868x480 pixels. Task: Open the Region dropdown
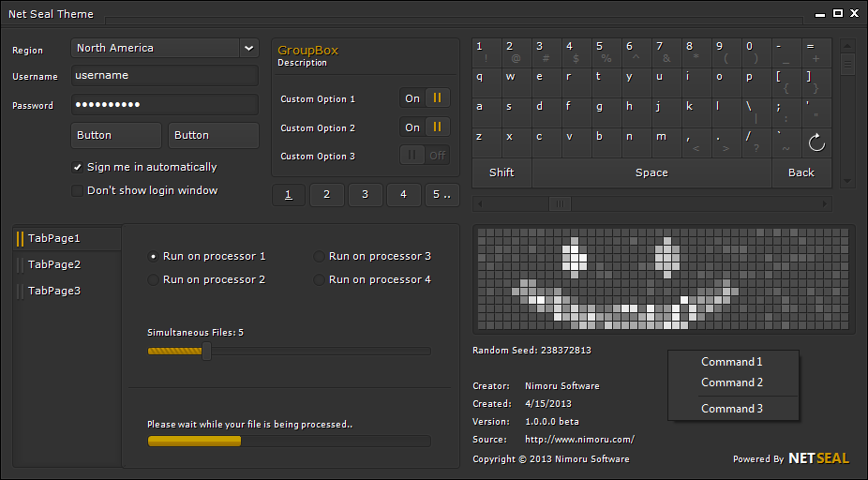248,48
